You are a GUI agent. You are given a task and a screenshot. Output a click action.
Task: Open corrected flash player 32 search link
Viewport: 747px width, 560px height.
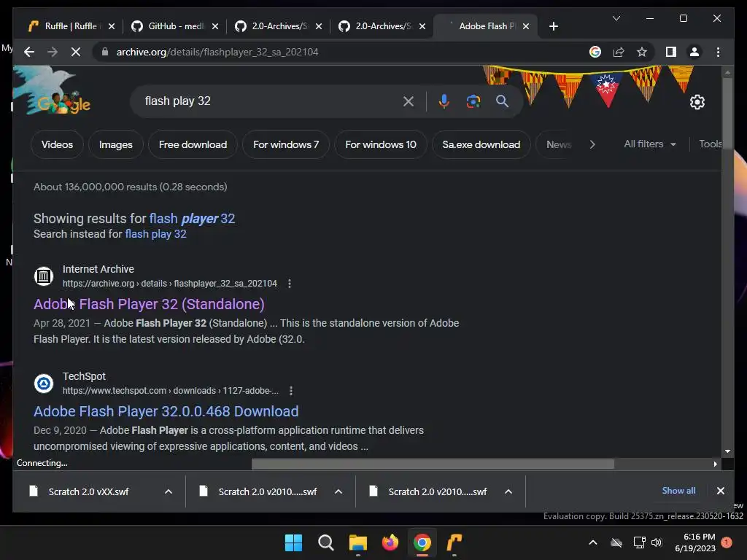click(192, 219)
